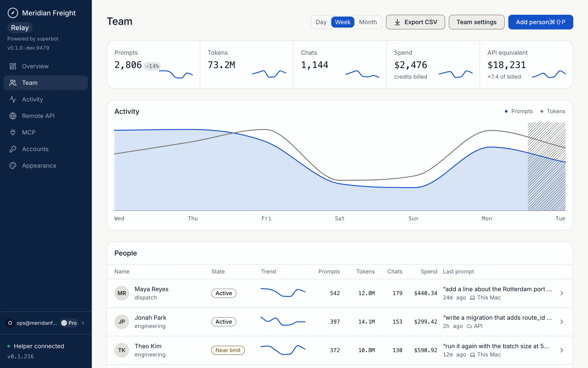The height and width of the screenshot is (368, 588).
Task: Switch range to Day
Action: pyautogui.click(x=321, y=22)
